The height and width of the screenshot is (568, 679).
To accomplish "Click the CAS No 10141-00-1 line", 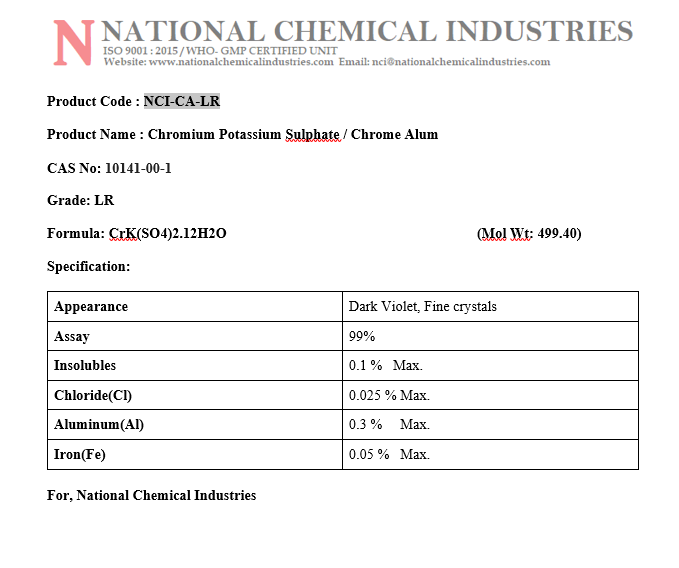I will (x=109, y=168).
